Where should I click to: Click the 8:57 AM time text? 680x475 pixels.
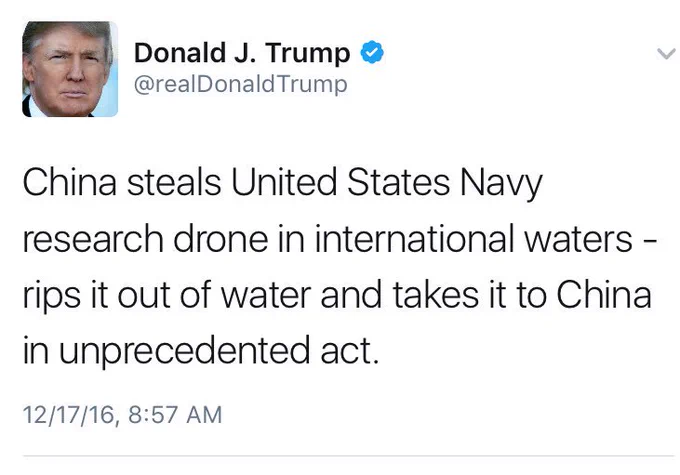175,414
